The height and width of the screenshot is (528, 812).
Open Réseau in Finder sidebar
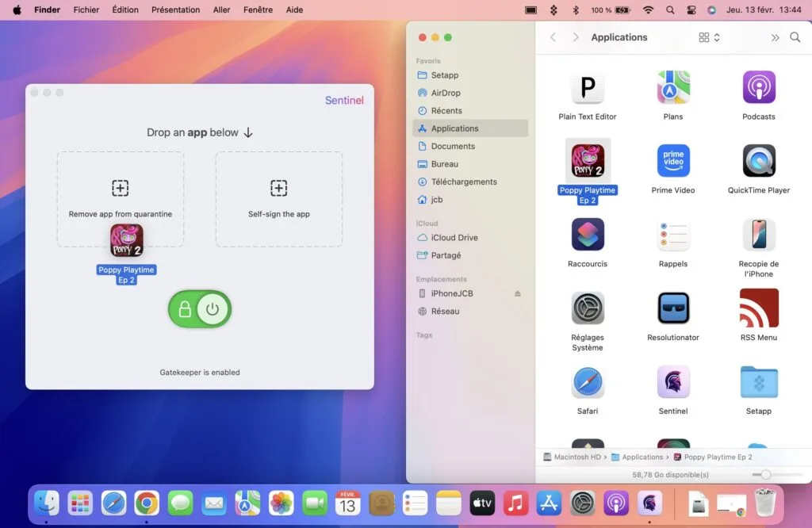(470, 311)
